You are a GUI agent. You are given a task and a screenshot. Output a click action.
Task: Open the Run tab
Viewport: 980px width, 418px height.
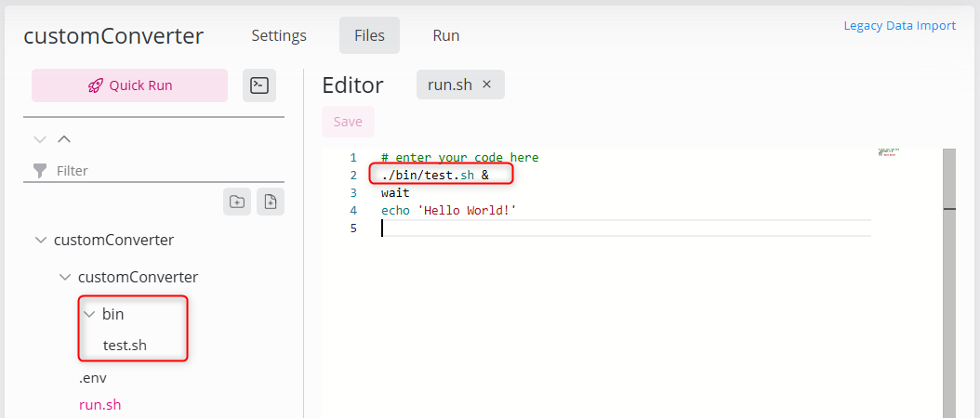pos(446,35)
